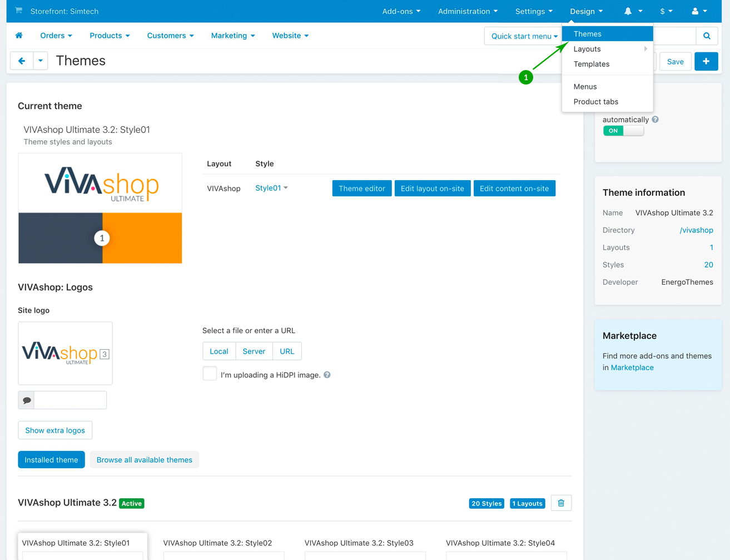Expand the Products navigation dropdown
This screenshot has height=560, width=730.
110,36
